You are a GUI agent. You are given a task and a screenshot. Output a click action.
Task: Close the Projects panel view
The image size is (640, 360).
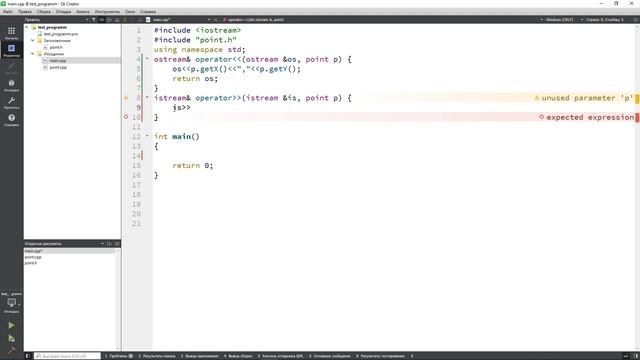tap(117, 20)
